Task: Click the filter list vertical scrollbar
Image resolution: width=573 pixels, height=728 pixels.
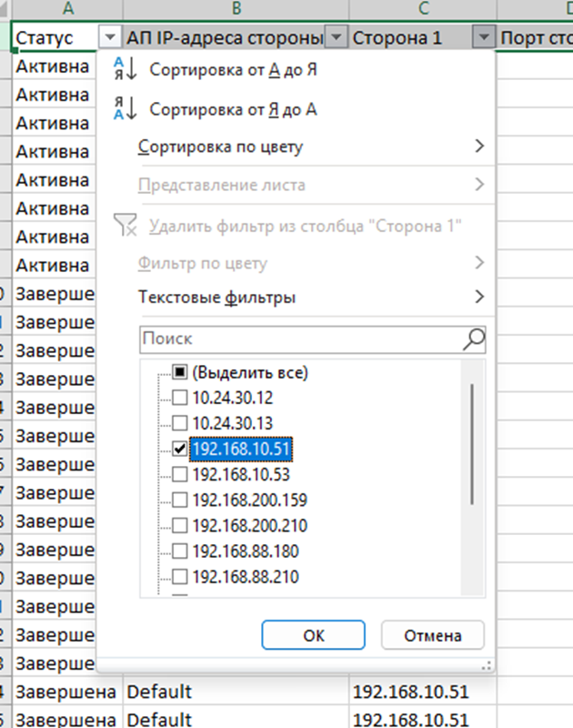Action: point(471,443)
